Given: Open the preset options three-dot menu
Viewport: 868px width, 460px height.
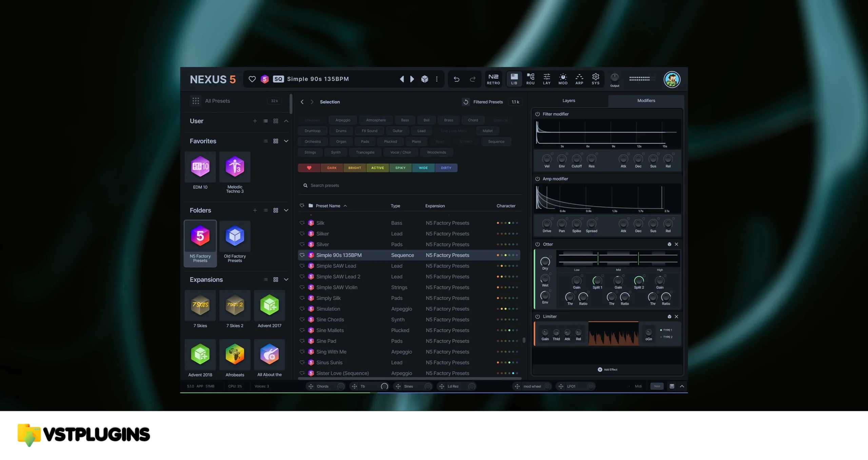Looking at the screenshot, I should (437, 79).
